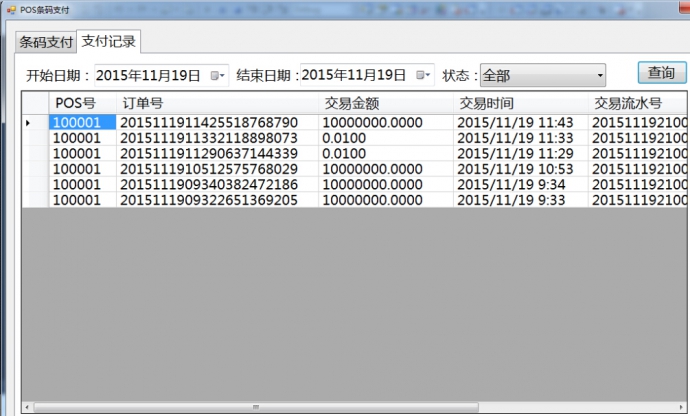Select the 支付记录 tab

pos(109,41)
